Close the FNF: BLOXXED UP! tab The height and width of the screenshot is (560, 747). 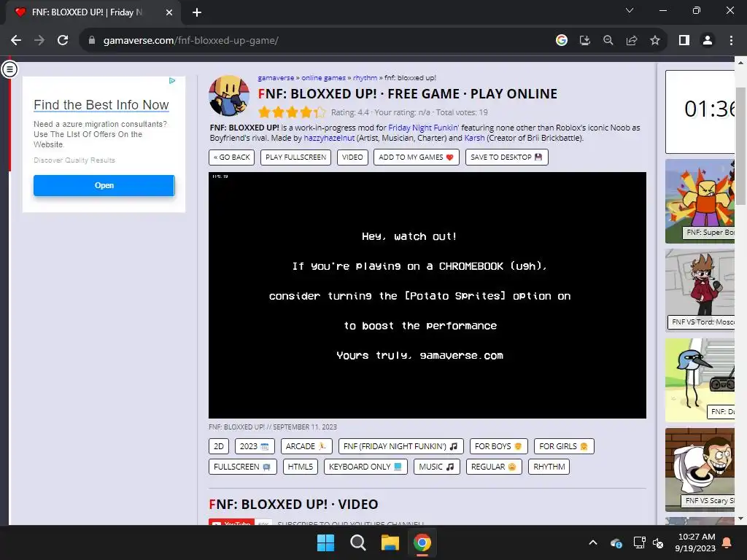pyautogui.click(x=169, y=12)
